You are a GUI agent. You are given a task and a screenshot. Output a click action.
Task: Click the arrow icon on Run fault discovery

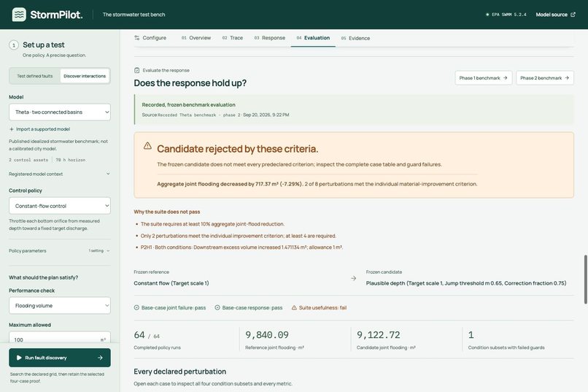point(100,358)
